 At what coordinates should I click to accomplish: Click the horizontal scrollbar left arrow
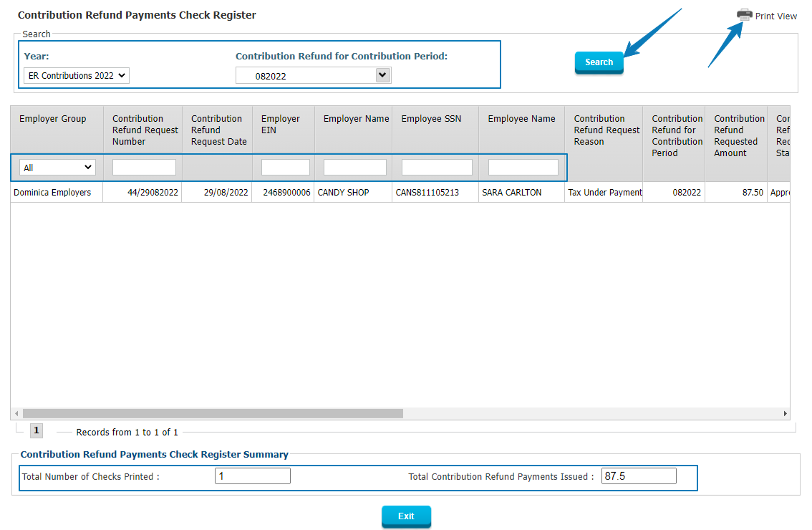pos(16,413)
